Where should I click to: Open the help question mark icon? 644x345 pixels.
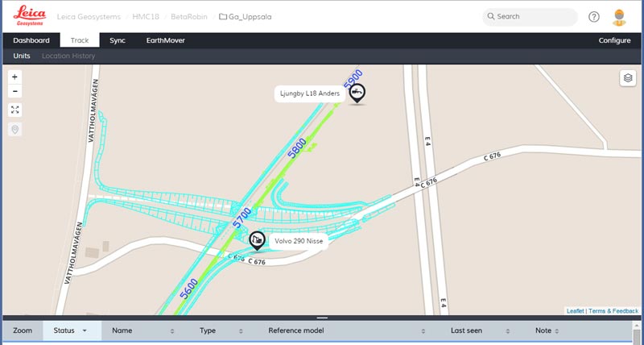pyautogui.click(x=594, y=16)
